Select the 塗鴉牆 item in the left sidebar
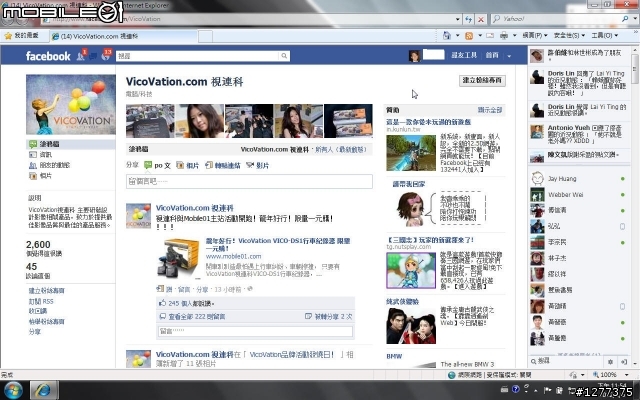 click(71, 144)
